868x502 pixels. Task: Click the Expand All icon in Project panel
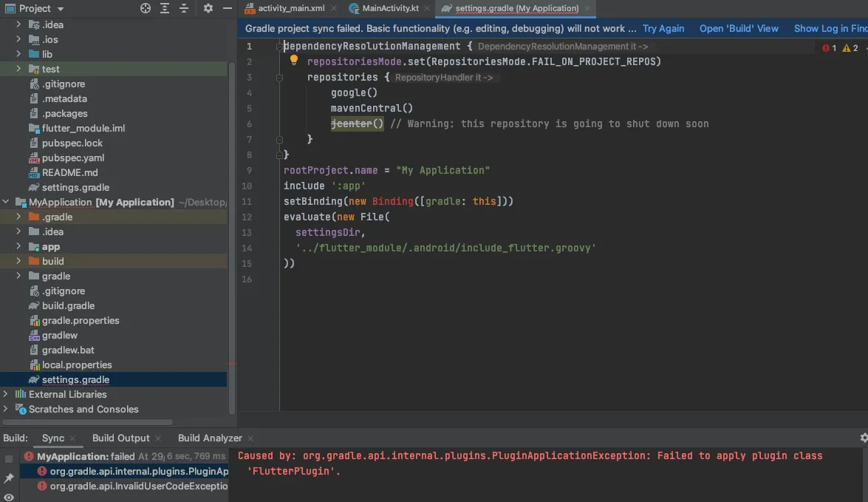point(165,8)
